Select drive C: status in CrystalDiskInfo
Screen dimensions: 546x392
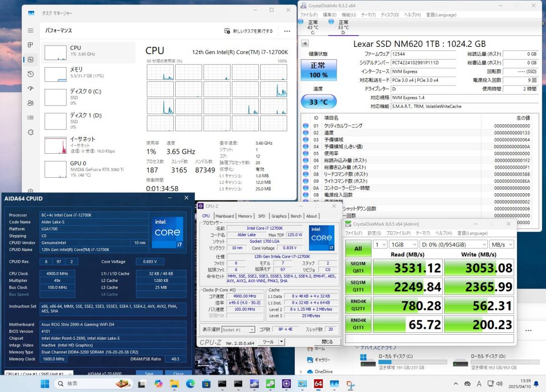(x=313, y=27)
